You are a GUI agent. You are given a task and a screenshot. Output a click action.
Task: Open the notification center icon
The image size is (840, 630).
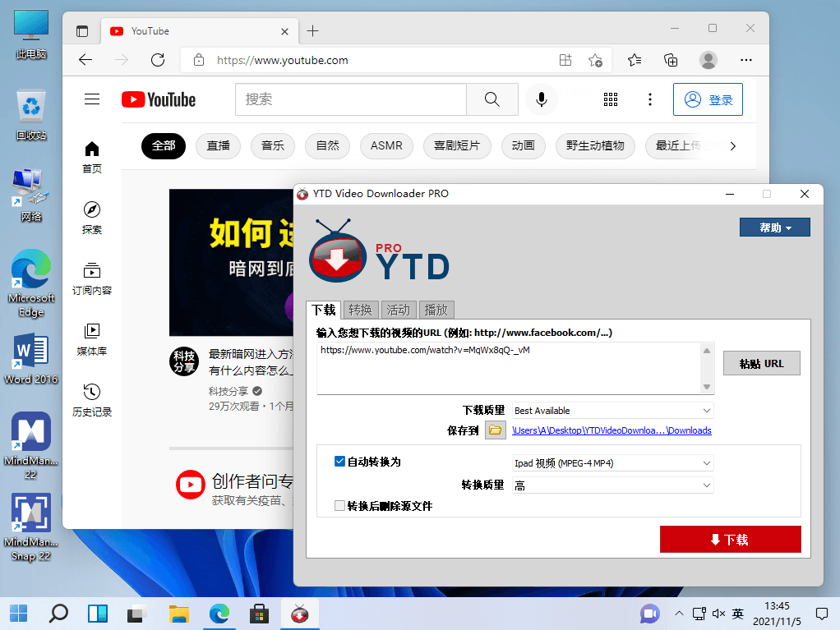pyautogui.click(x=822, y=614)
